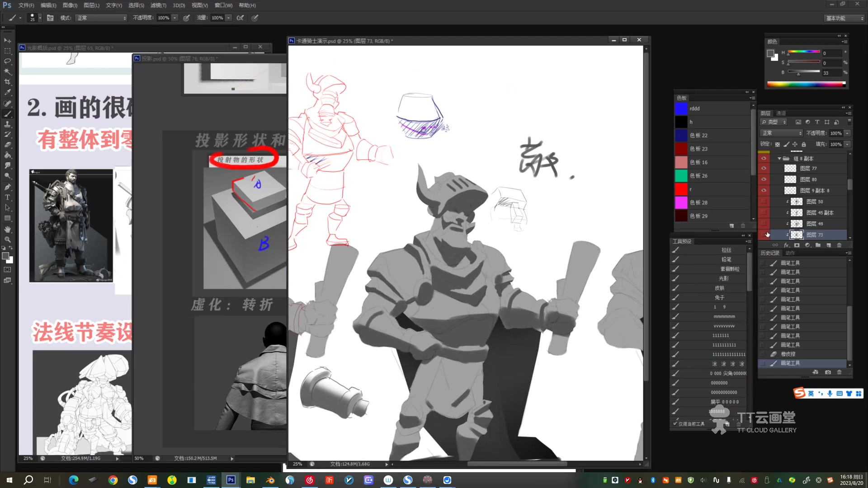
Task: Hide layer 图层 9 副本 8
Action: click(764, 191)
